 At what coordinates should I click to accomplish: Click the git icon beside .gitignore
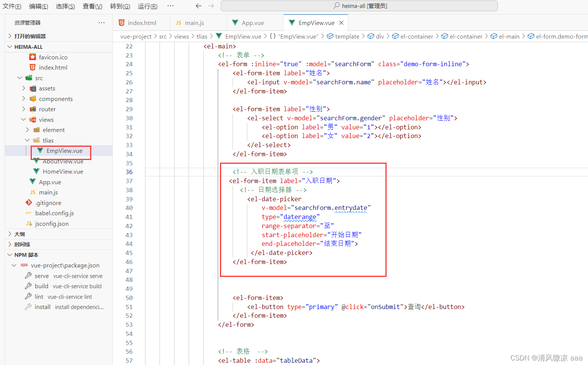point(29,203)
